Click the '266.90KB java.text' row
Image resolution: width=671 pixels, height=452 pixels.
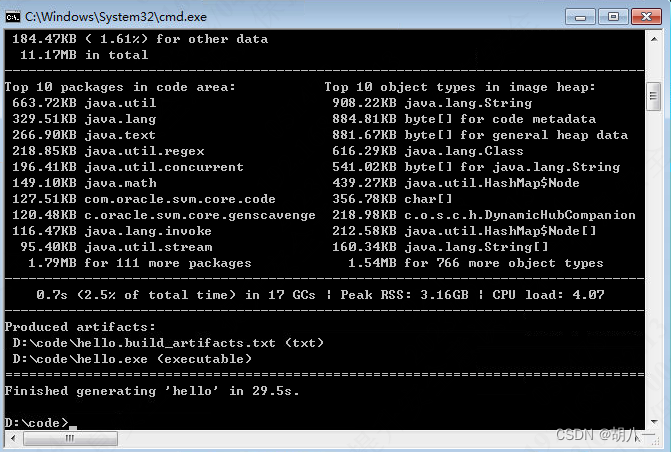click(84, 135)
